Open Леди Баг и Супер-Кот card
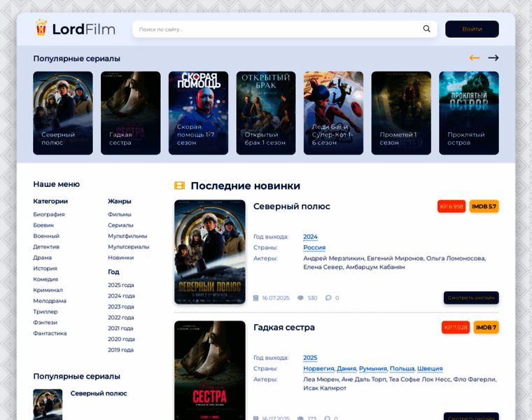Image resolution: width=532 pixels, height=420 pixels. click(x=333, y=113)
